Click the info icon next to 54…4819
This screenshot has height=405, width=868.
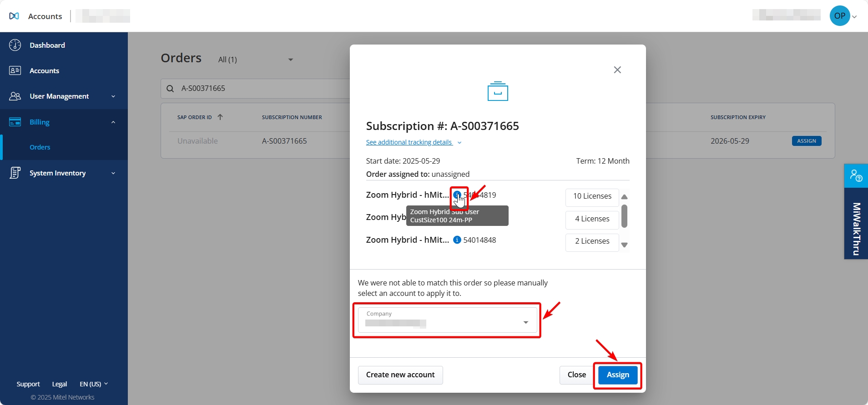[x=457, y=195]
